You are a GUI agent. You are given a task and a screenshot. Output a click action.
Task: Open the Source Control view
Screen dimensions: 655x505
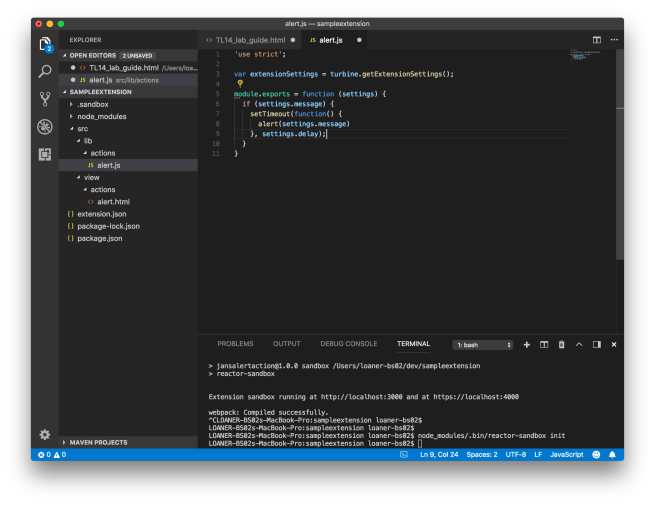[x=45, y=99]
